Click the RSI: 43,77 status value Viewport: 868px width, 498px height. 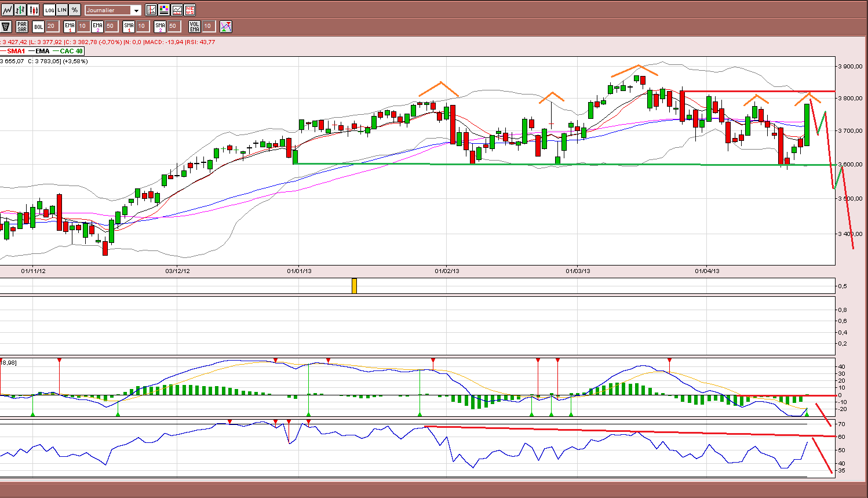[200, 42]
